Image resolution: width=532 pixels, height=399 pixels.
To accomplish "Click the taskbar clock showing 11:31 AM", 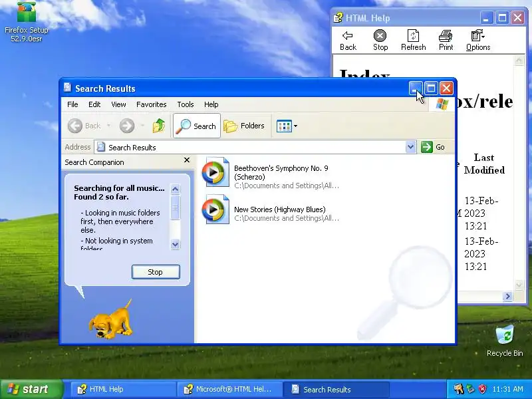I will (x=507, y=389).
